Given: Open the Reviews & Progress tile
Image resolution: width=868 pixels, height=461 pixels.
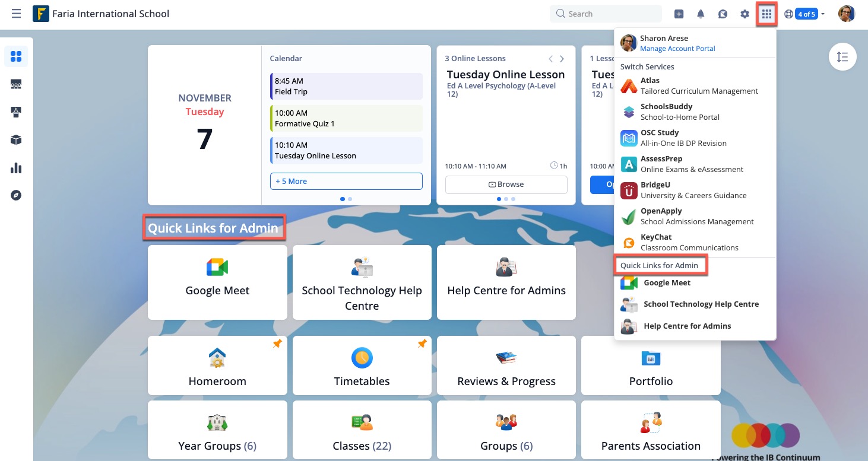Looking at the screenshot, I should [x=506, y=365].
